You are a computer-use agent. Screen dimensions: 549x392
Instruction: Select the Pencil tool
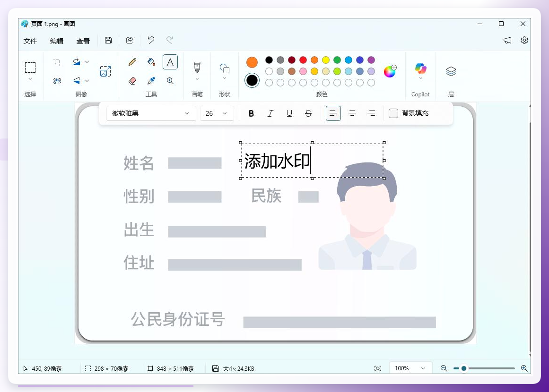pyautogui.click(x=132, y=62)
